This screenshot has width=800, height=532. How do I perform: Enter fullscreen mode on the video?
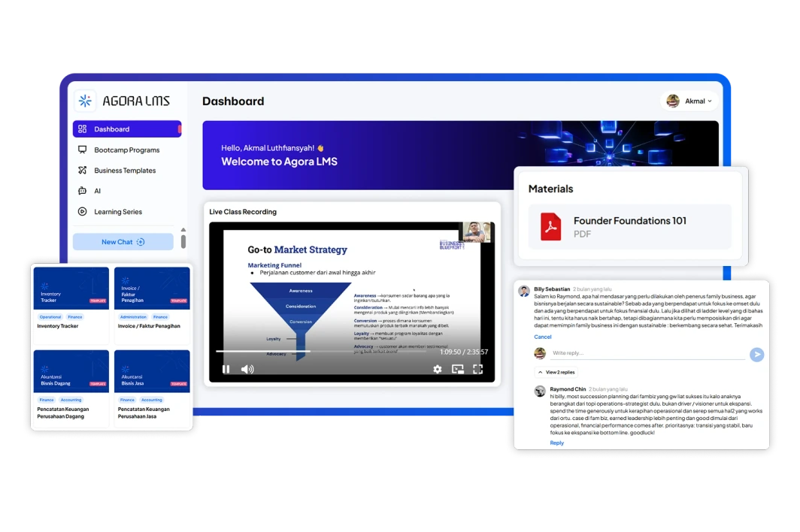pyautogui.click(x=477, y=369)
